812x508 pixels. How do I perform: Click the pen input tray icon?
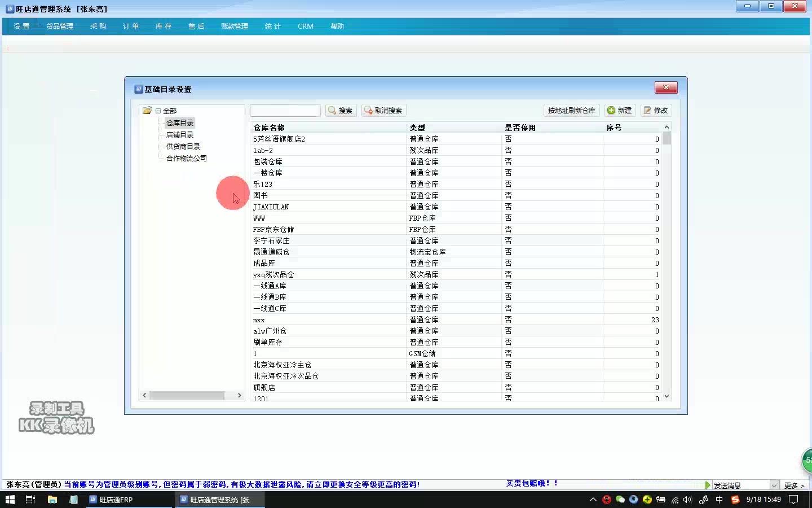[x=703, y=500]
